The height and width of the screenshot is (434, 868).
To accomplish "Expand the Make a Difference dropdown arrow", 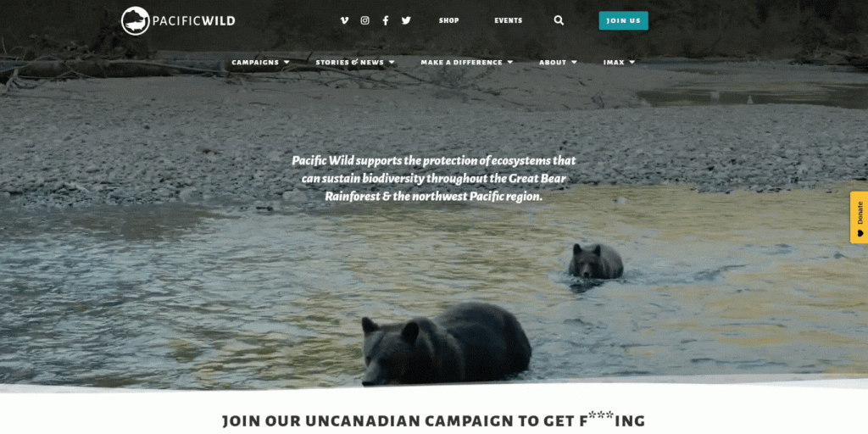I will pyautogui.click(x=510, y=63).
